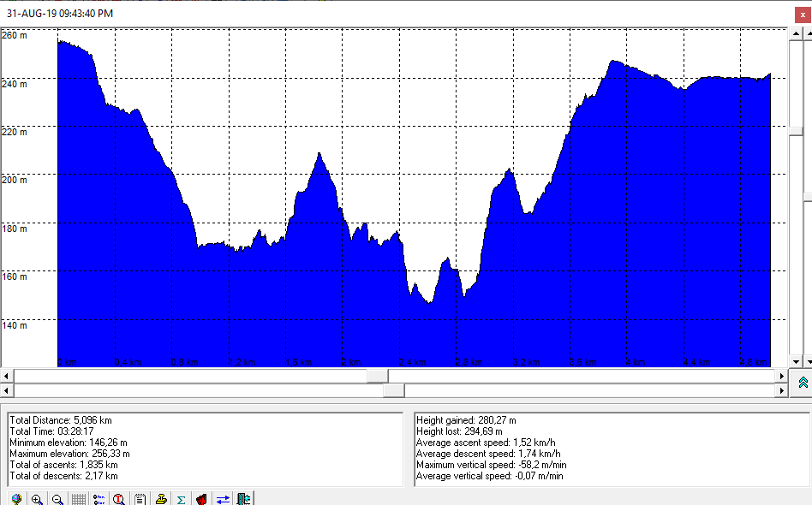812x505 pixels.
Task: Click the globe map view icon
Action: [x=16, y=498]
